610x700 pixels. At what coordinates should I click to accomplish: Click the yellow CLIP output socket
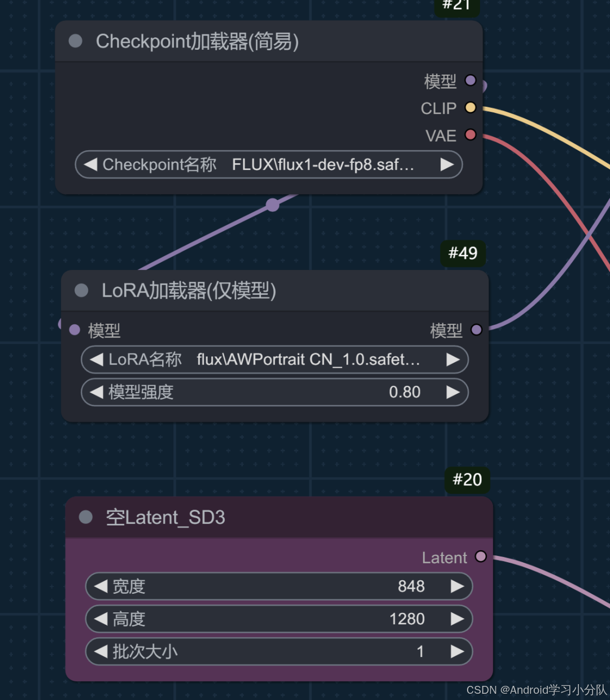[470, 107]
